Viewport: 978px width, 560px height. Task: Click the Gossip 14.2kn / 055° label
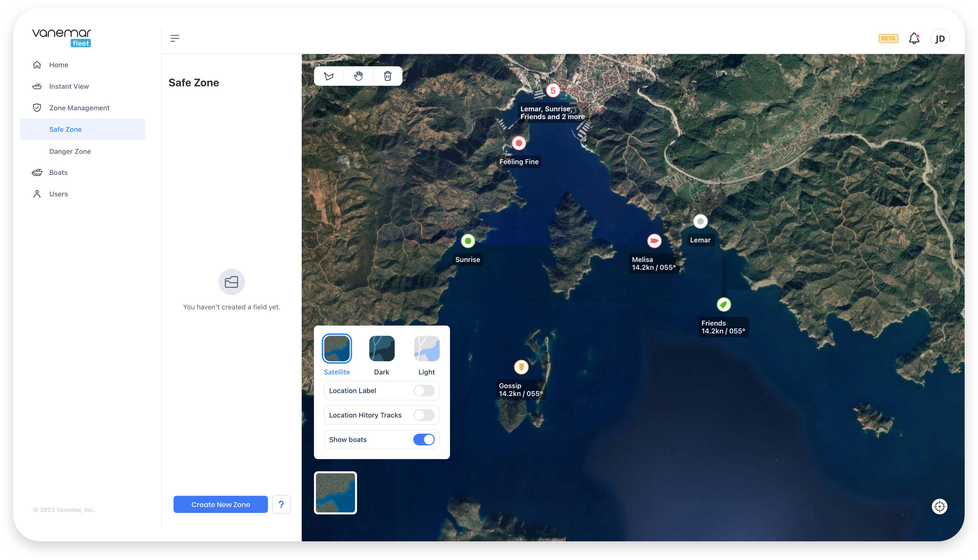(x=520, y=390)
